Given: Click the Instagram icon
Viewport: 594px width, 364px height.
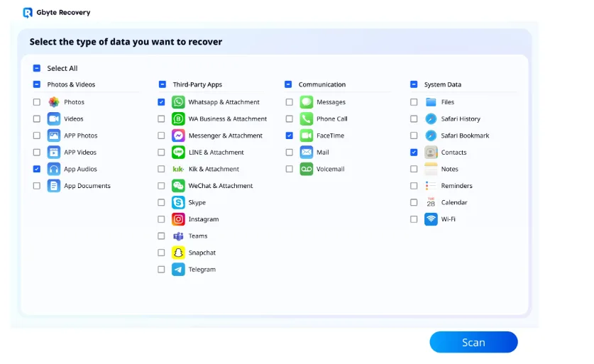Looking at the screenshot, I should coord(178,219).
